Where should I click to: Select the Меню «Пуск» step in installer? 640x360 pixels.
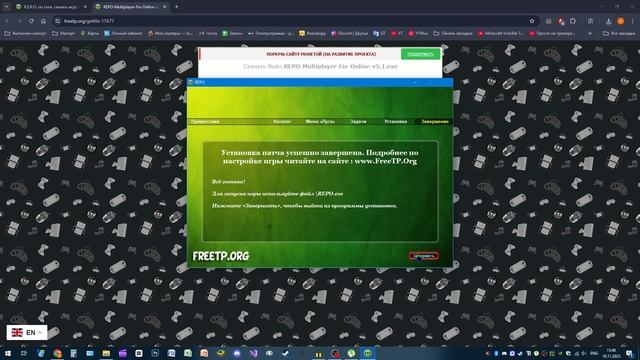[x=320, y=122]
